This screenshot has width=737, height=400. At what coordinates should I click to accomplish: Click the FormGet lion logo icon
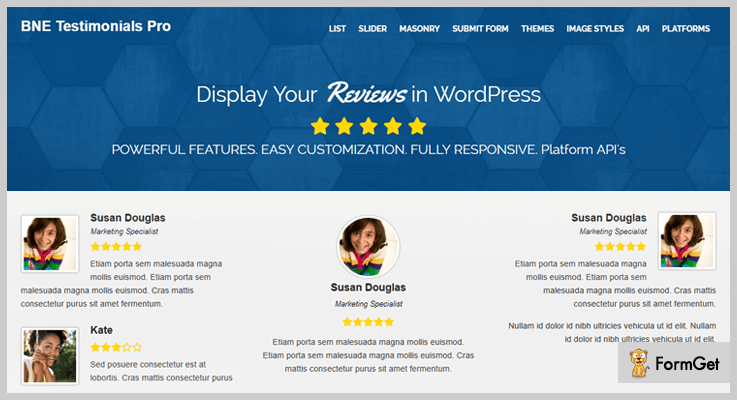639,363
